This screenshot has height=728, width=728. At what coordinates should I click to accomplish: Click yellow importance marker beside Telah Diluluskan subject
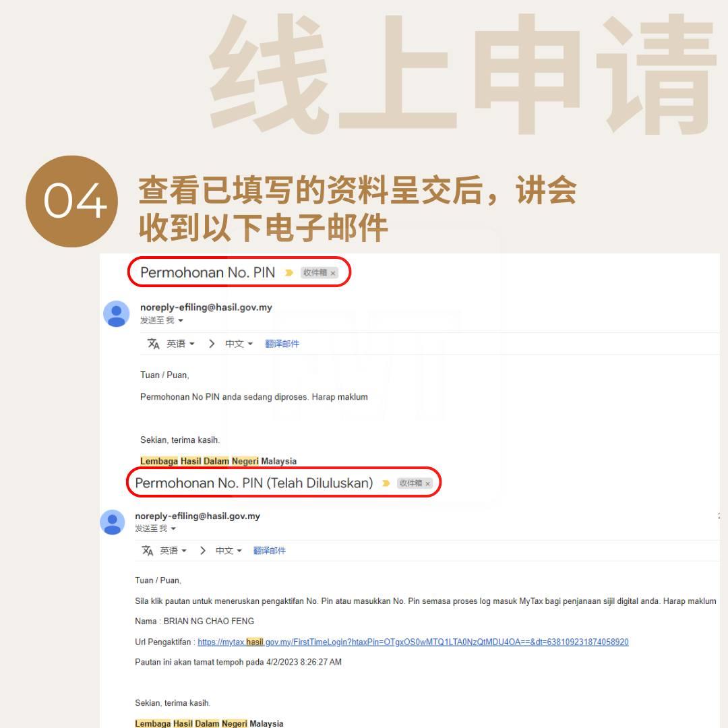tap(386, 483)
